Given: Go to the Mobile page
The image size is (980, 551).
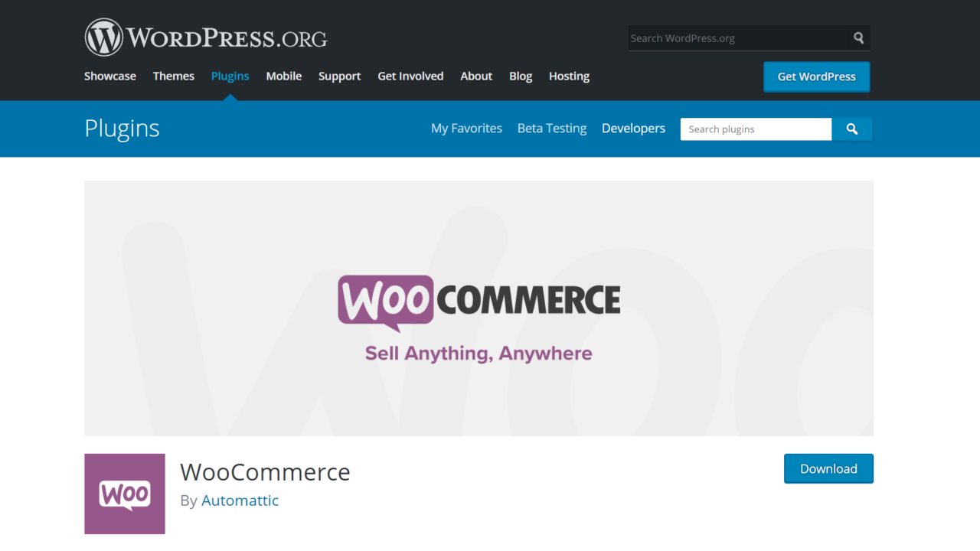Looking at the screenshot, I should (x=284, y=76).
